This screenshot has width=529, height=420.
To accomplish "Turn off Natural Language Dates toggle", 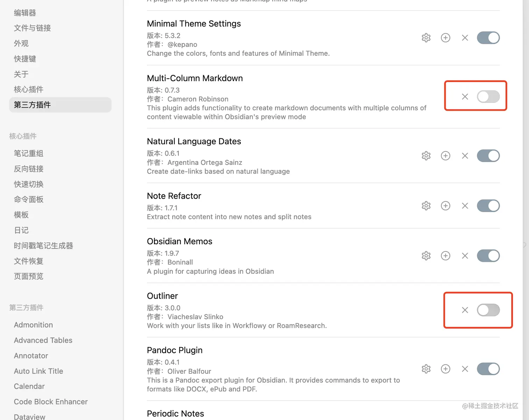I will pyautogui.click(x=488, y=156).
